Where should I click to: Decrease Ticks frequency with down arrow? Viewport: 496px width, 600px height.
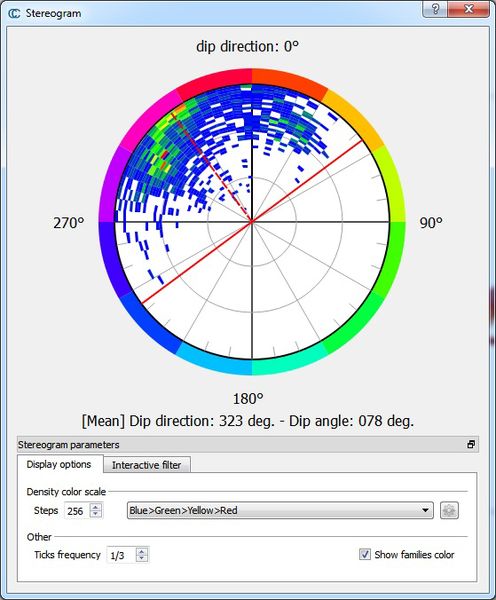(x=142, y=558)
